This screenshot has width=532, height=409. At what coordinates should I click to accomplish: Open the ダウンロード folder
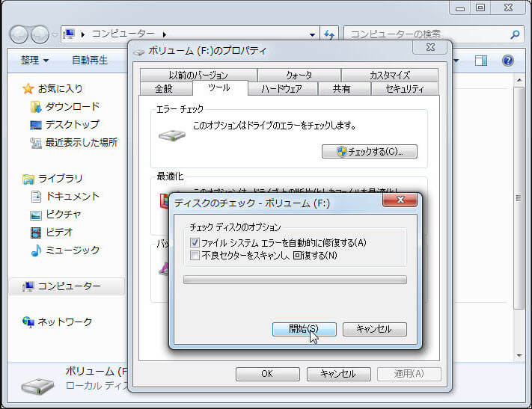pyautogui.click(x=73, y=107)
